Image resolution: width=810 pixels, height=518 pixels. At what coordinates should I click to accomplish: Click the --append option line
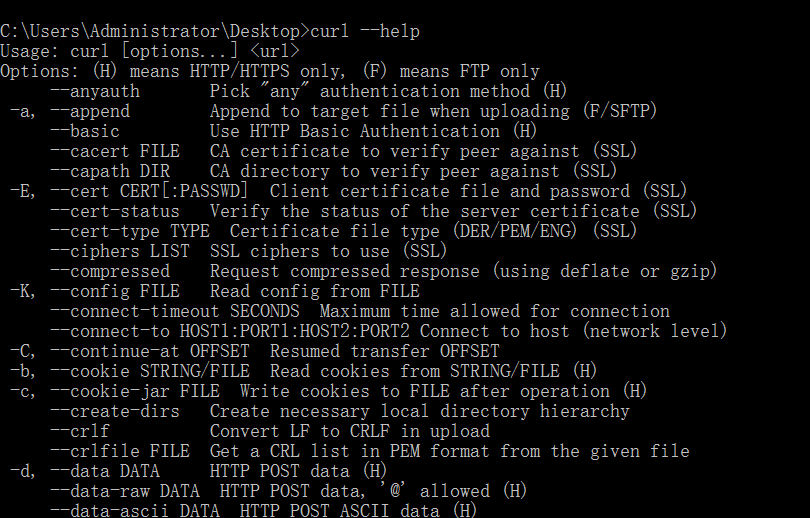[333, 112]
